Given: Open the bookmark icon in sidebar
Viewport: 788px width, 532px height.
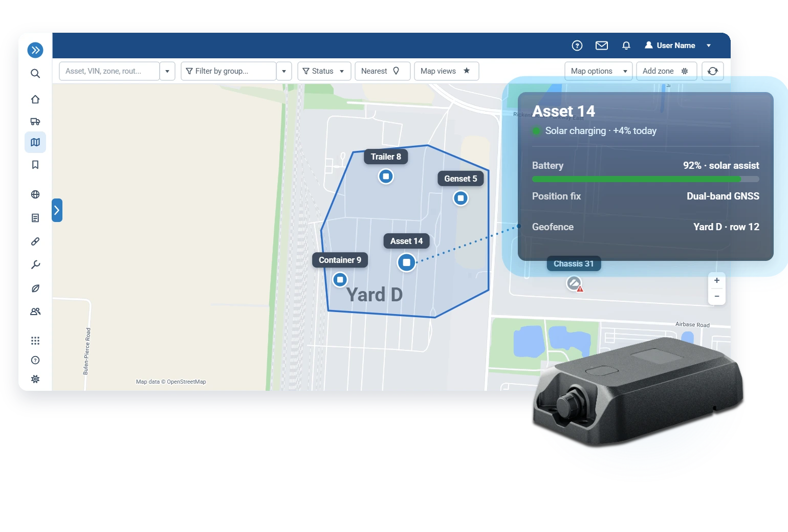Looking at the screenshot, I should [35, 165].
